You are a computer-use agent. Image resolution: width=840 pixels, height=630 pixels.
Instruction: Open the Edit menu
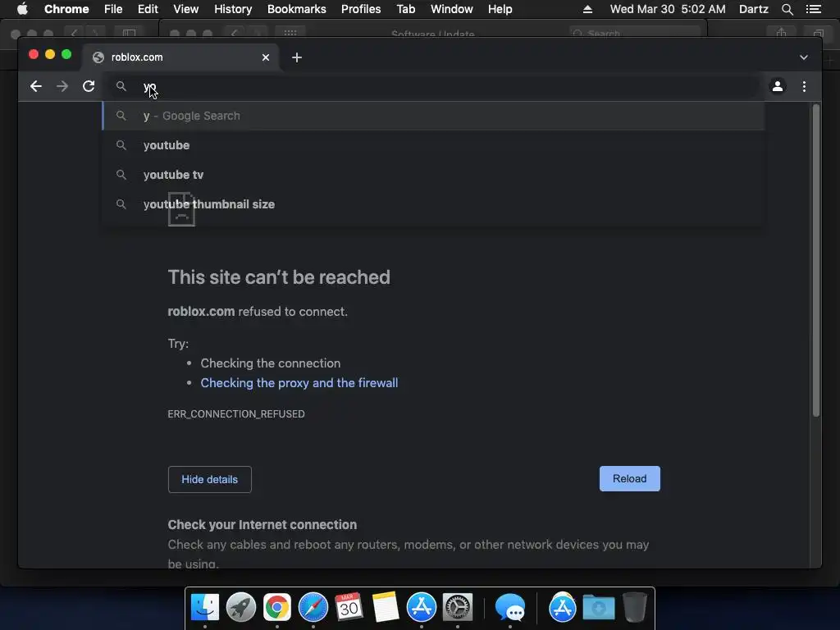point(148,9)
